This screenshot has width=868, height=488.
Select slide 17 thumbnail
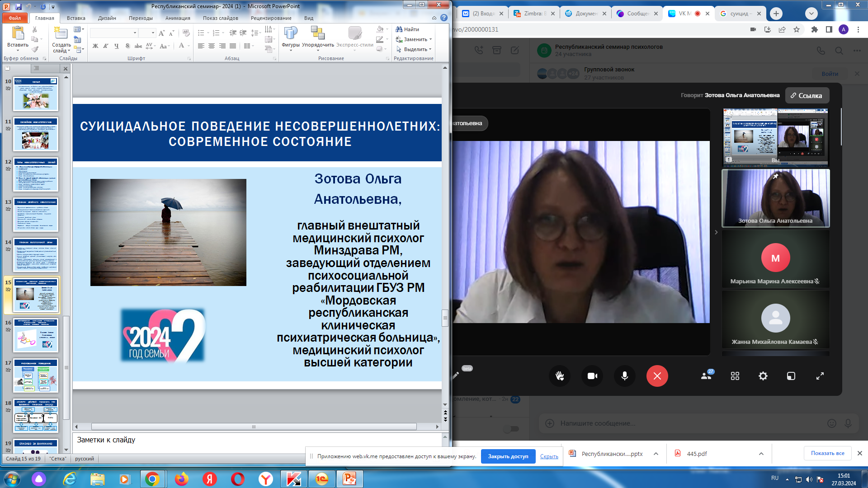pyautogui.click(x=36, y=376)
